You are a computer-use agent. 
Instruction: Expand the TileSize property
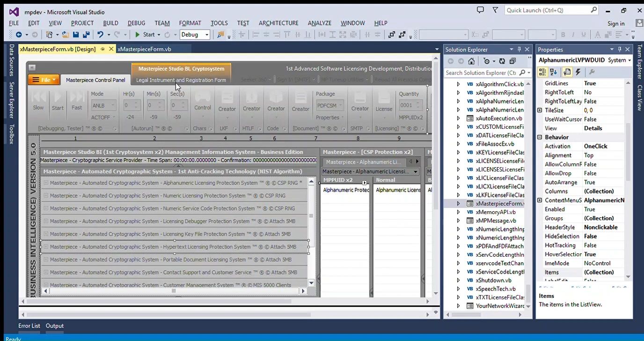[x=540, y=110]
